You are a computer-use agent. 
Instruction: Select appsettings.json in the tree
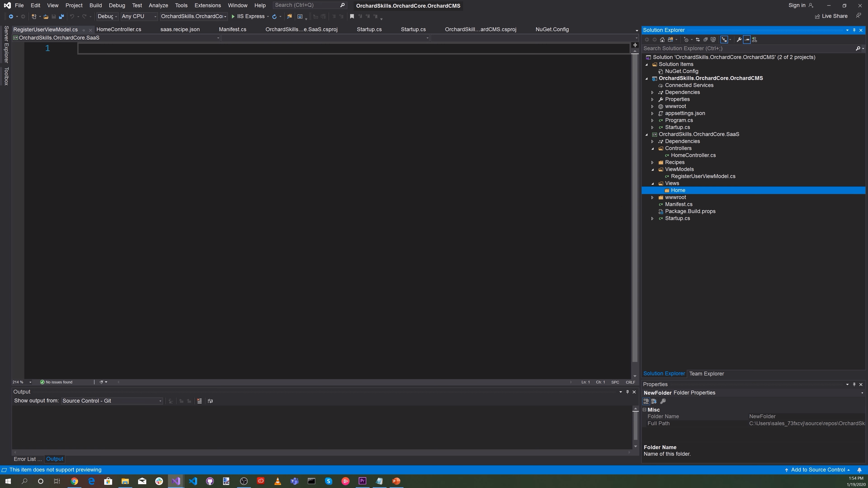click(x=685, y=113)
